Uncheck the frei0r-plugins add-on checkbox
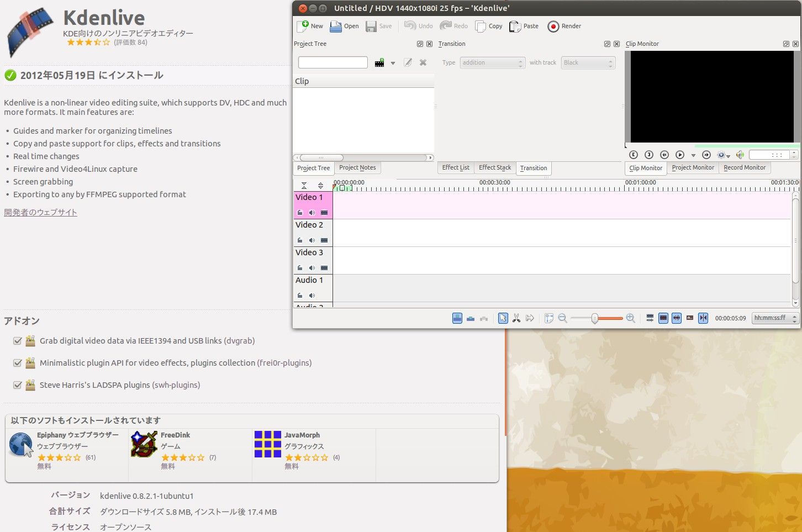Viewport: 802px width, 532px height. [18, 363]
